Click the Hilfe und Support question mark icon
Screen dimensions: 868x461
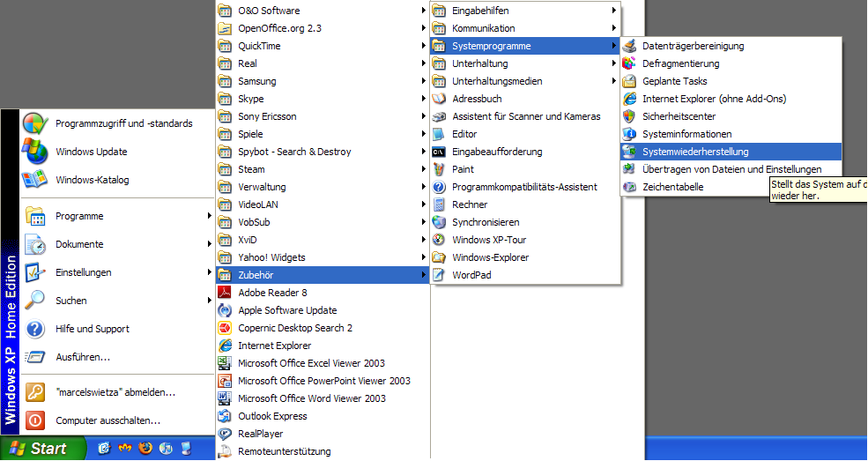coord(35,329)
